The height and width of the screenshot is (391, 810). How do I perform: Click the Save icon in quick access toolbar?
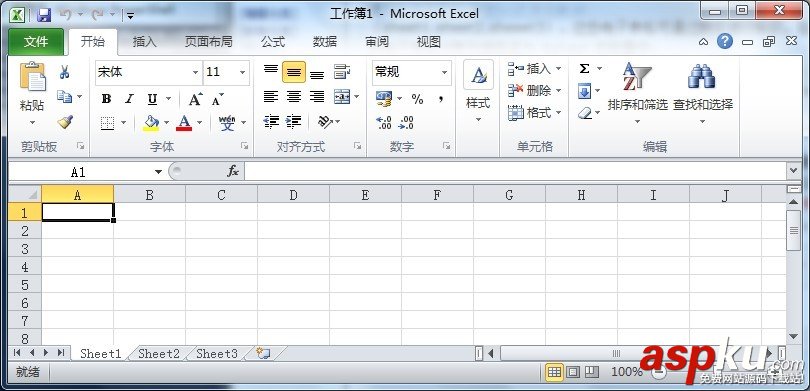[44, 15]
